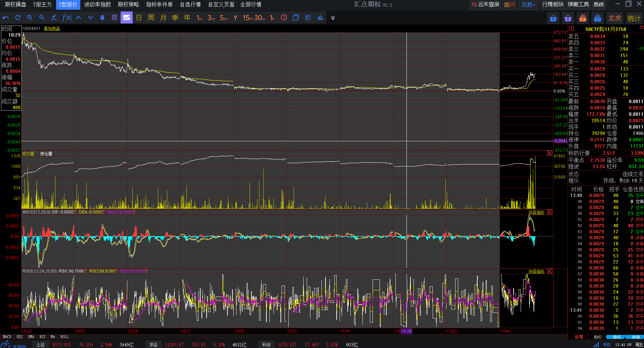The height and width of the screenshot is (348, 644).
Task: Select the DMA indicator tab at bottom
Action: (31, 337)
